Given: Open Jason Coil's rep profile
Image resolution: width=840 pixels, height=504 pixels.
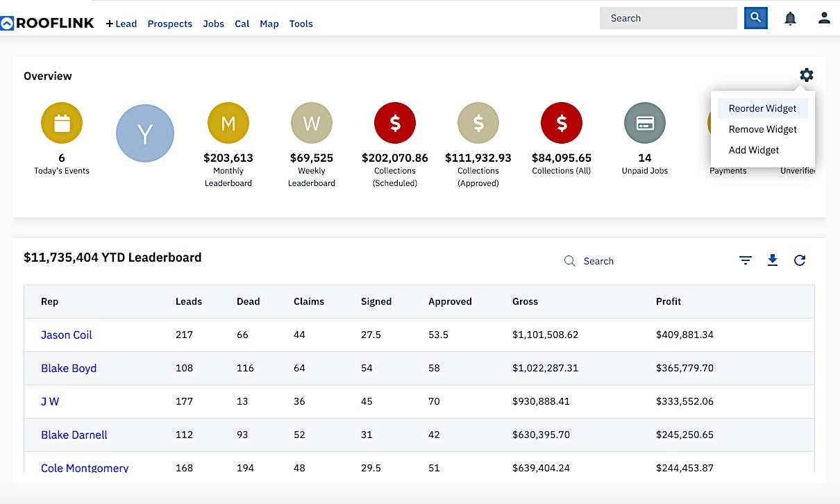Looking at the screenshot, I should [x=66, y=335].
